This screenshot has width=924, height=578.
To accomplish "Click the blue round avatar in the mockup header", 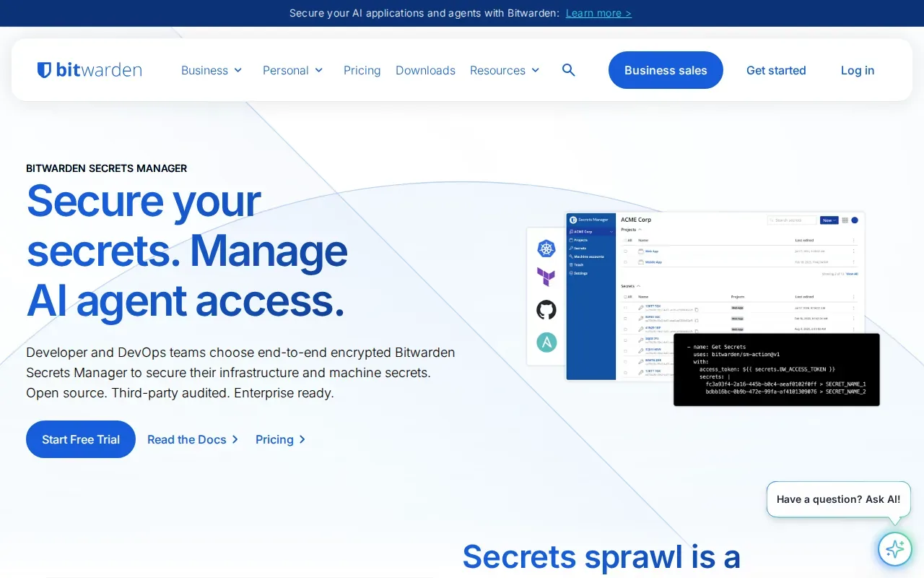I will point(855,220).
